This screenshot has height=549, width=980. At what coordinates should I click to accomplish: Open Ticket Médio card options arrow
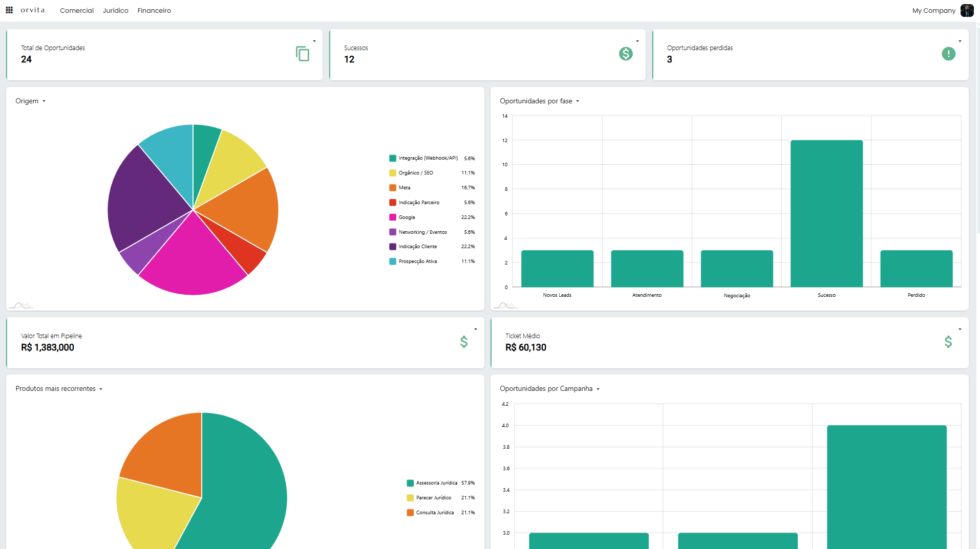point(960,330)
